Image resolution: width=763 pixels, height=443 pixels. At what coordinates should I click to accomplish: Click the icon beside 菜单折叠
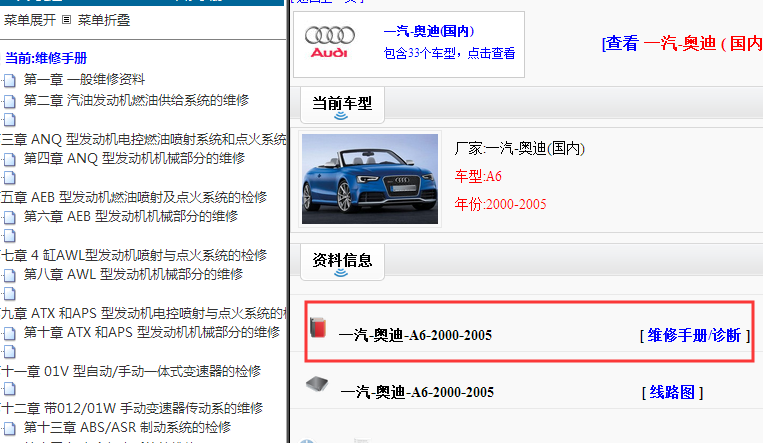pos(67,20)
